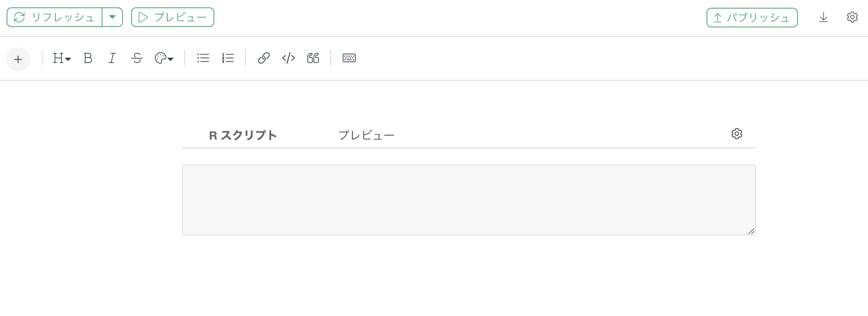Click the keyboard icon in toolbar
Image resolution: width=868 pixels, height=316 pixels.
349,58
